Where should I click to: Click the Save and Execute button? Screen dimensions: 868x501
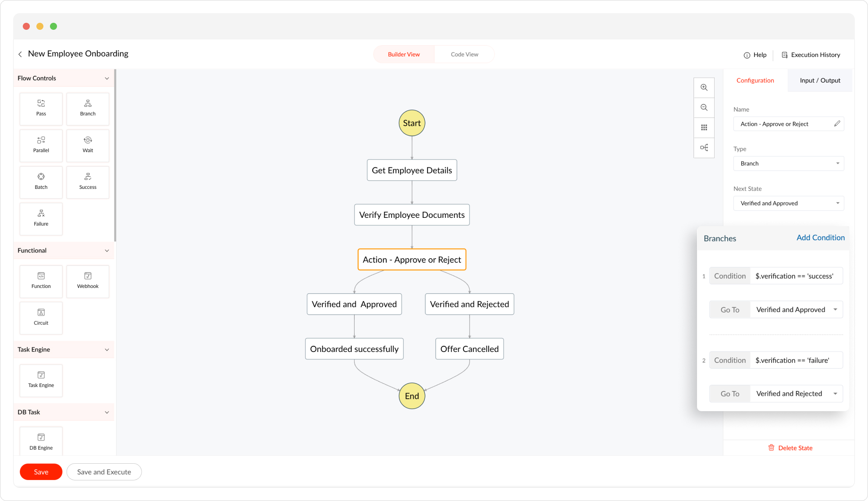pos(104,472)
